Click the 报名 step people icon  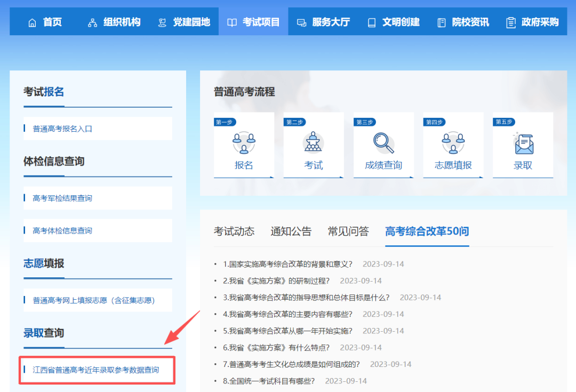[x=244, y=143]
